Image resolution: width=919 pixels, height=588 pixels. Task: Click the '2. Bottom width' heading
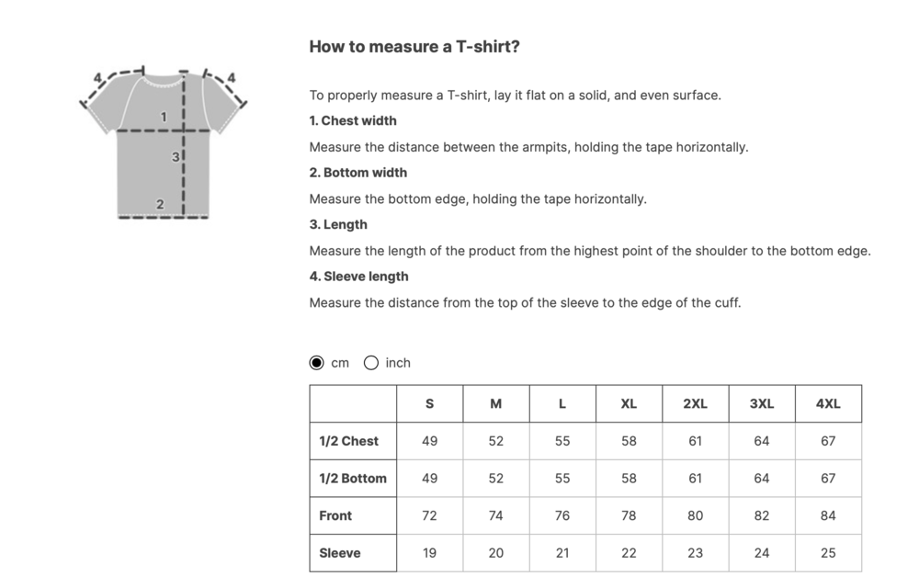coord(358,173)
